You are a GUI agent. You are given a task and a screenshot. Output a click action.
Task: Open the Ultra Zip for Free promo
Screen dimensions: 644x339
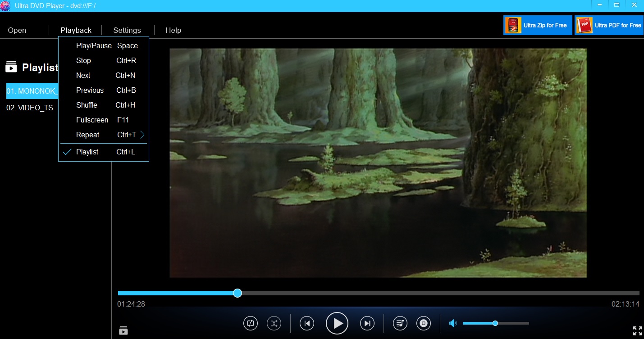[538, 25]
